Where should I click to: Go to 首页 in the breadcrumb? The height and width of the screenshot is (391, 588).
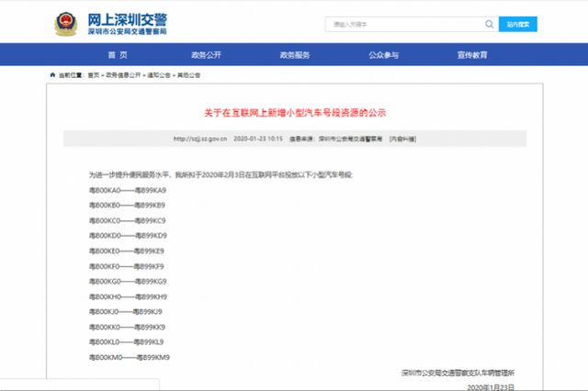(x=93, y=76)
